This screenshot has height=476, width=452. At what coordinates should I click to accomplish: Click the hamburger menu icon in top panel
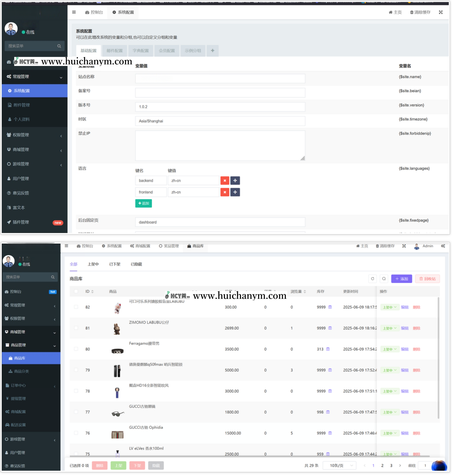click(74, 12)
